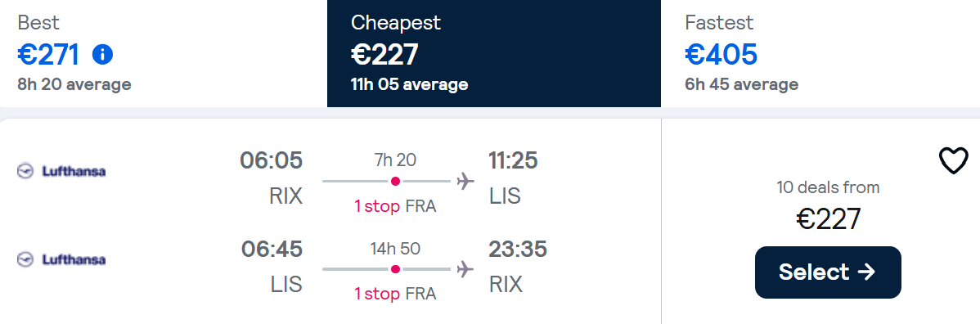Click the 23:35 RIX arrival time
This screenshot has height=324, width=980.
click(518, 249)
